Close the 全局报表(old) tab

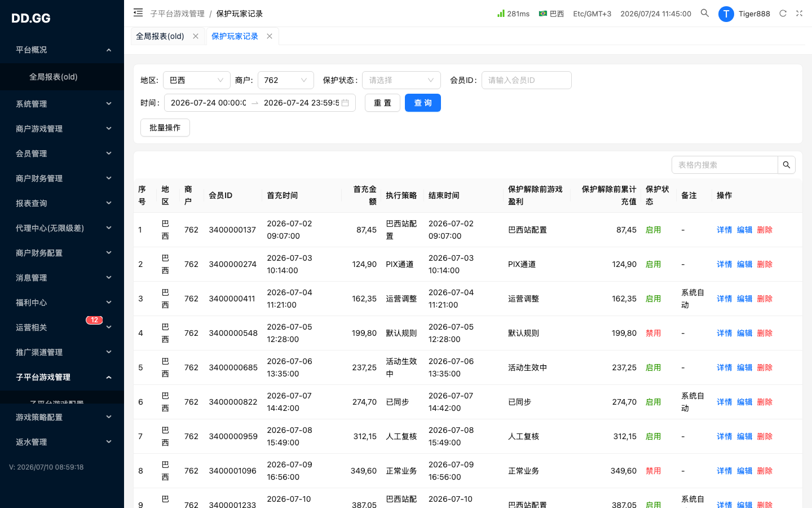click(x=196, y=36)
